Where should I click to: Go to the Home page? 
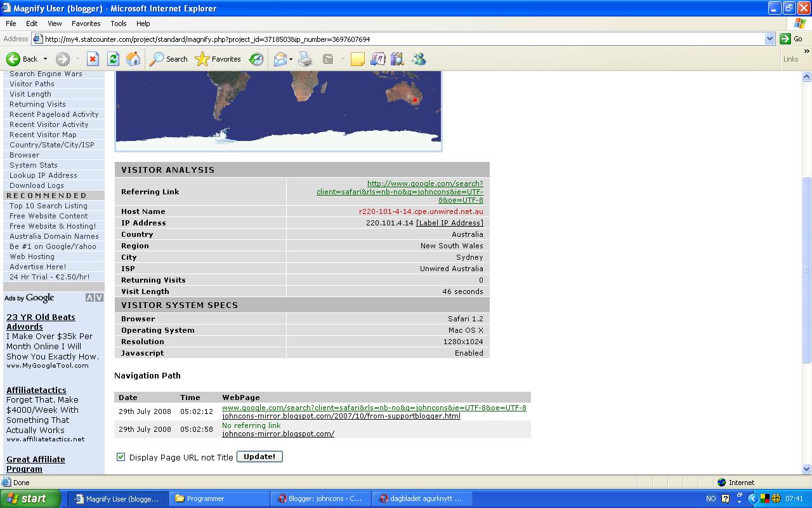(133, 59)
